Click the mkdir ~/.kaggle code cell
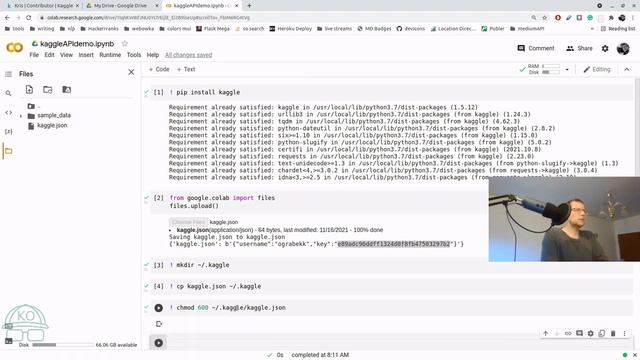640x360 pixels. [392, 265]
